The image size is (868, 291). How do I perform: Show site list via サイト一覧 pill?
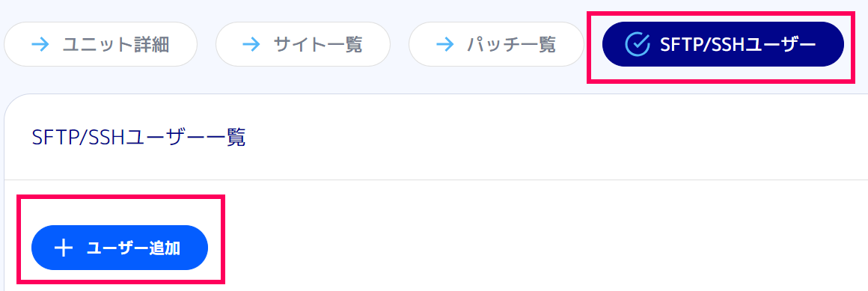coord(303,44)
